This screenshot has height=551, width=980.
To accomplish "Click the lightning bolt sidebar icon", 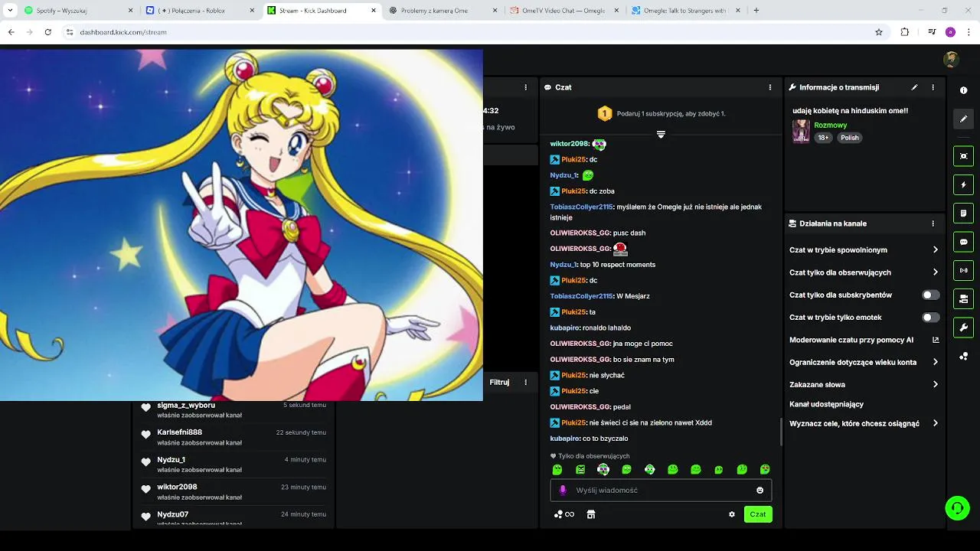I will click(963, 184).
